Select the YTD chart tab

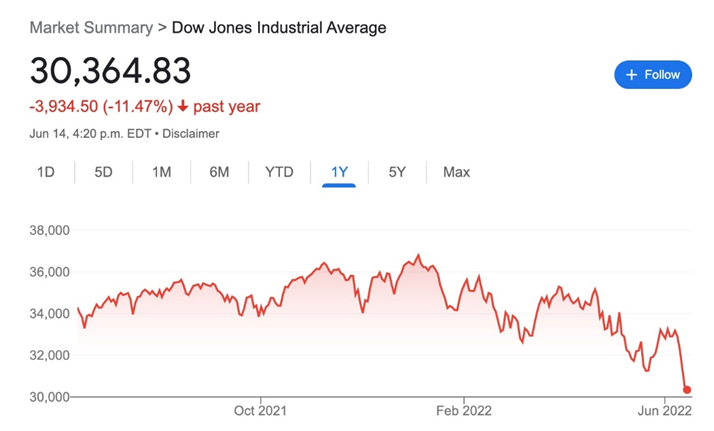[279, 172]
